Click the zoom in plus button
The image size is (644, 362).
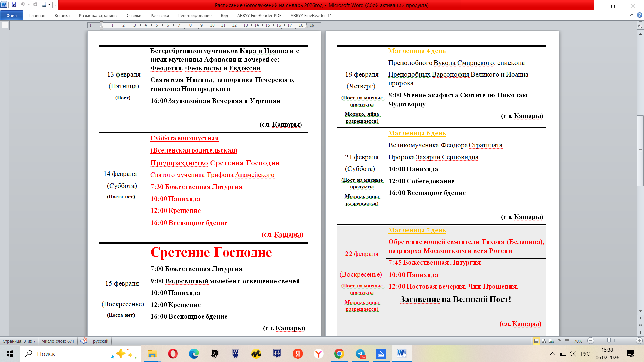click(x=639, y=341)
